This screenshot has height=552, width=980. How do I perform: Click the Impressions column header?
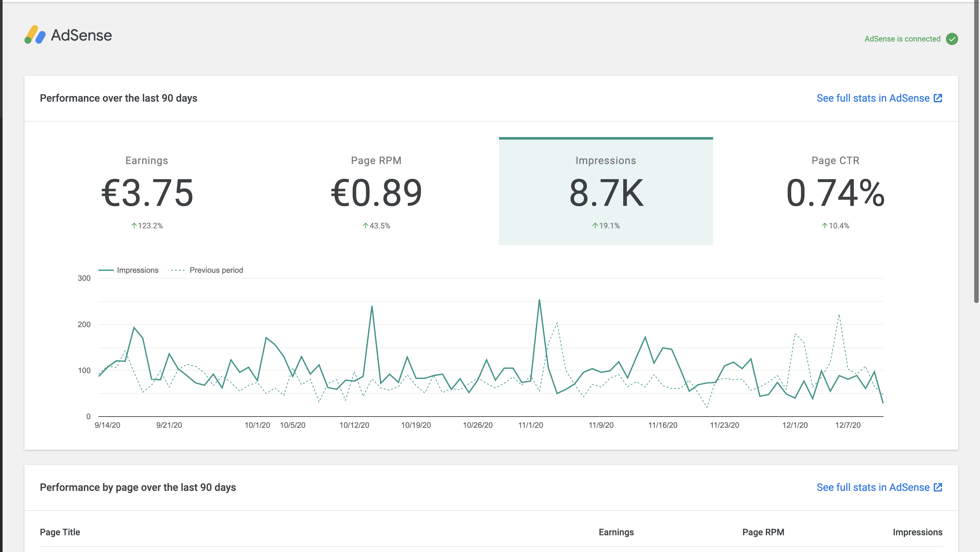pyautogui.click(x=918, y=532)
